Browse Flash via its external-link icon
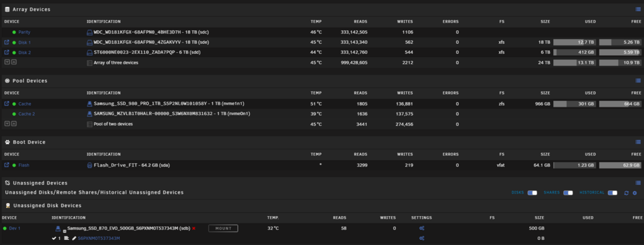Image resolution: width=644 pixels, height=245 pixels. click(x=6, y=165)
